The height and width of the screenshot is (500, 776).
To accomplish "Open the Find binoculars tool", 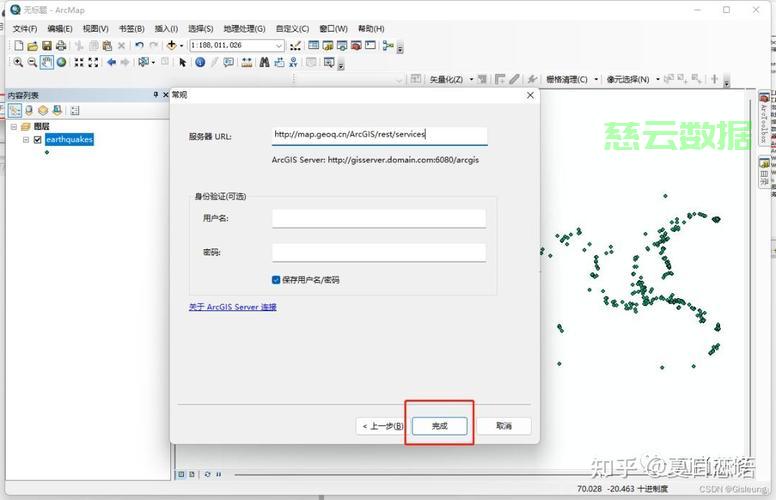I will pos(265,62).
